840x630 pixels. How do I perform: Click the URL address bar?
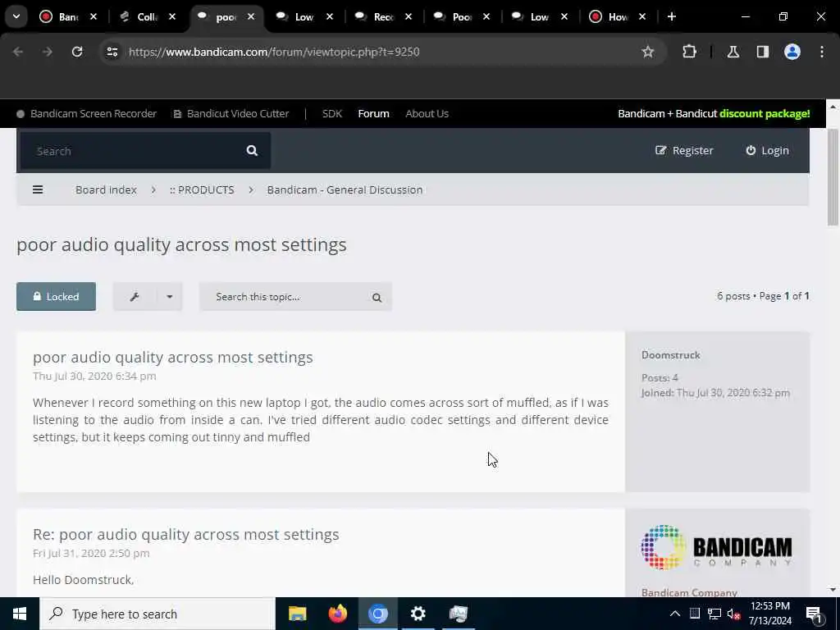375,52
